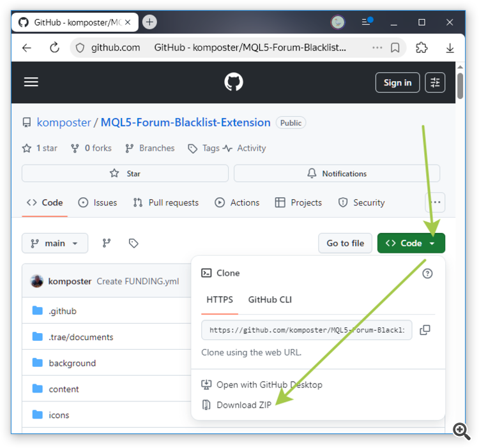Click the shield site protection icon

[80, 48]
